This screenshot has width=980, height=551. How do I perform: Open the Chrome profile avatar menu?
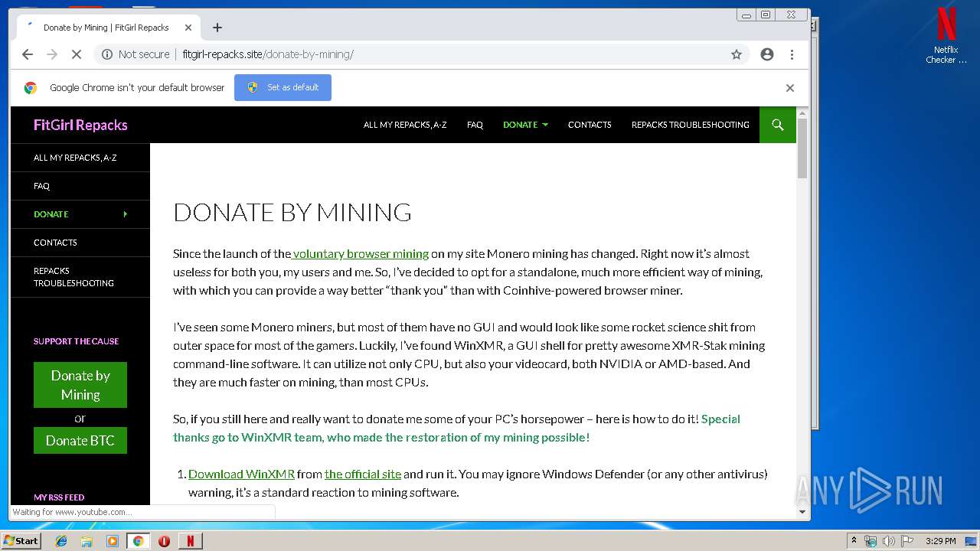(767, 54)
